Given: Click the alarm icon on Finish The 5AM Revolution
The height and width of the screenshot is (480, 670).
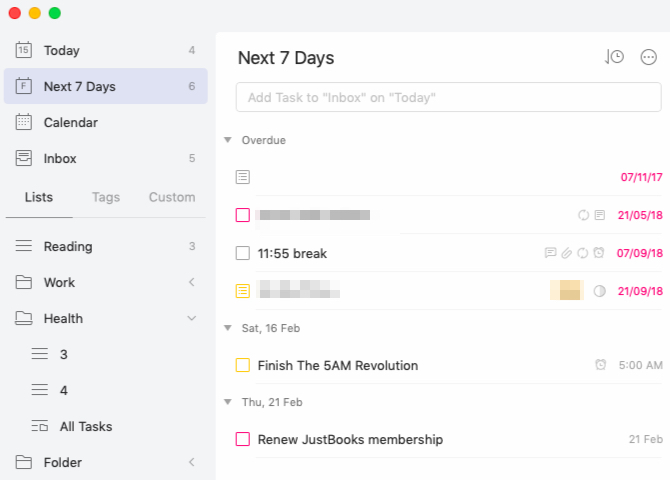Looking at the screenshot, I should click(x=600, y=365).
